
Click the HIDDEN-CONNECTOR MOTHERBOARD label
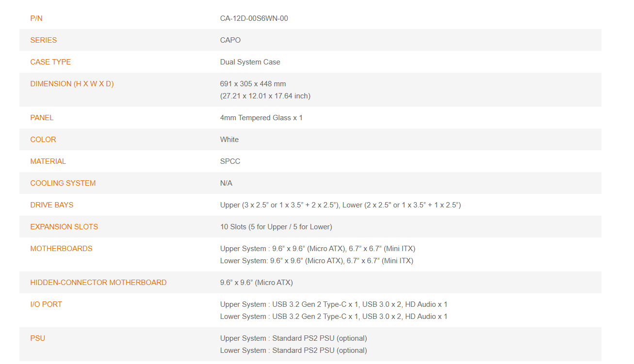[98, 283]
